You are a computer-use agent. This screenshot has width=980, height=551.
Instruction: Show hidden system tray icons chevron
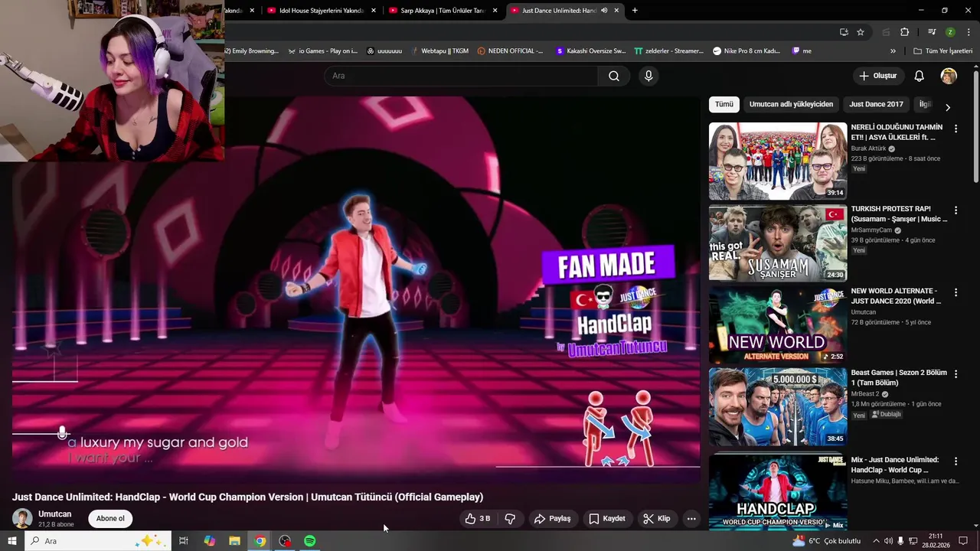[876, 541]
